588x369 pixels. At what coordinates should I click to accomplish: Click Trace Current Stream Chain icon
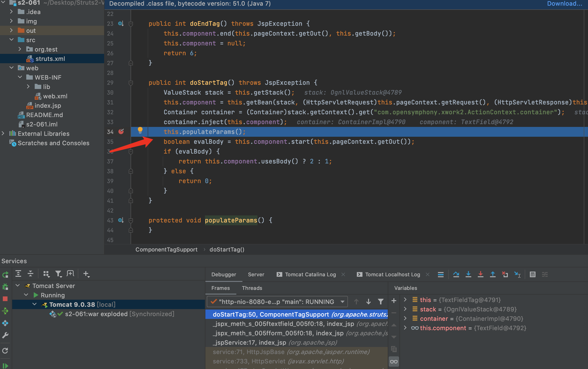coord(545,274)
